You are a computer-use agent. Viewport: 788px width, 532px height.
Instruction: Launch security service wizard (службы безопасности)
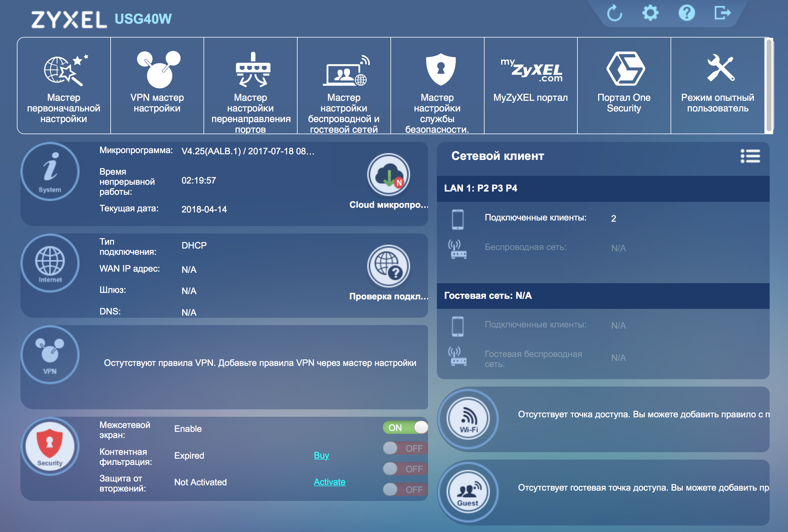coord(437,86)
